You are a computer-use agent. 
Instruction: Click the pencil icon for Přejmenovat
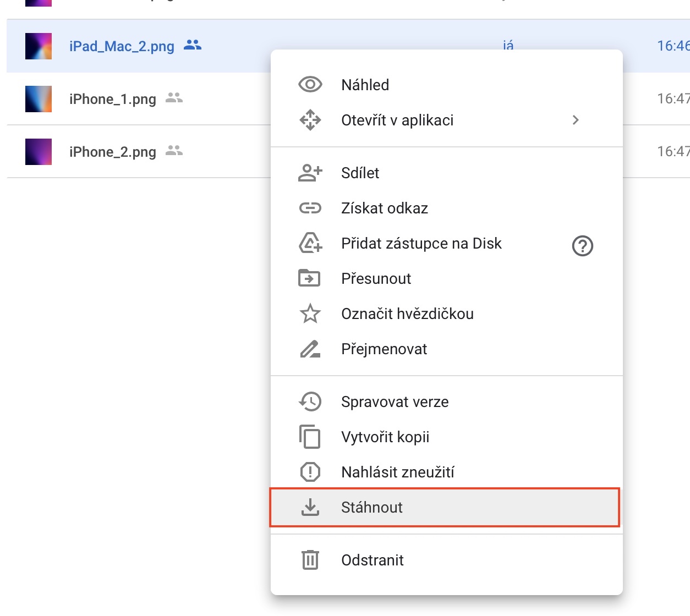310,349
